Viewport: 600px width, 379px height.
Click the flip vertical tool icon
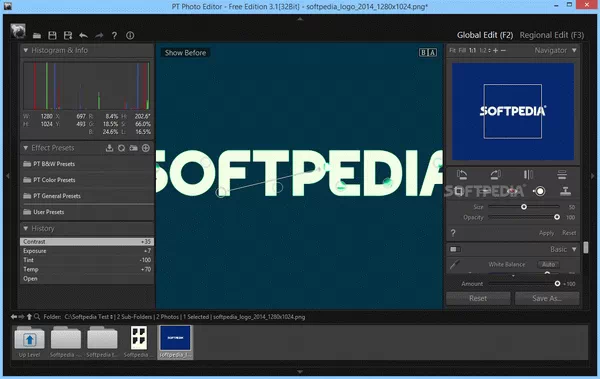click(562, 175)
